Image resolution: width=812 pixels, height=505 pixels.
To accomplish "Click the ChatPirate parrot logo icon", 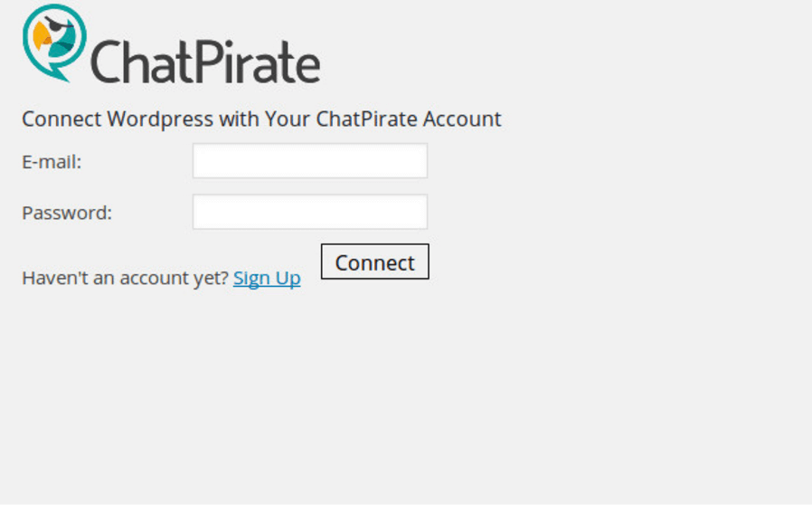I will (x=54, y=43).
